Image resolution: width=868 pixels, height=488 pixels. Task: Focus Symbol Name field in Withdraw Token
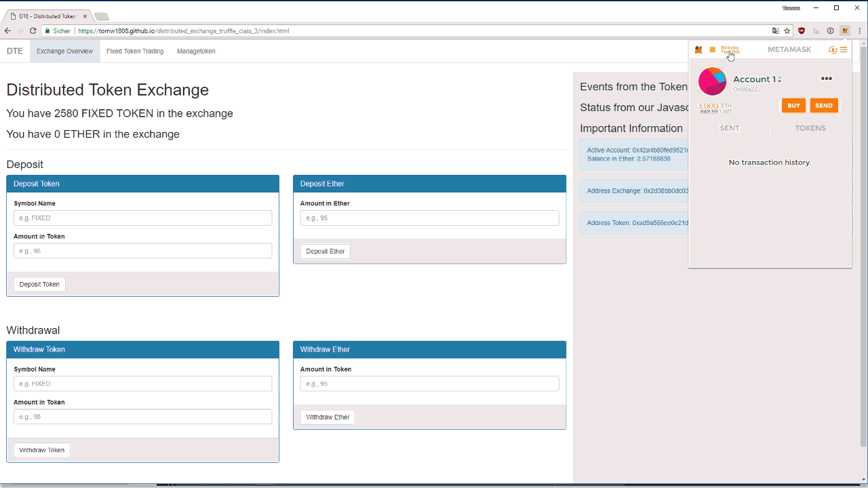coord(143,384)
